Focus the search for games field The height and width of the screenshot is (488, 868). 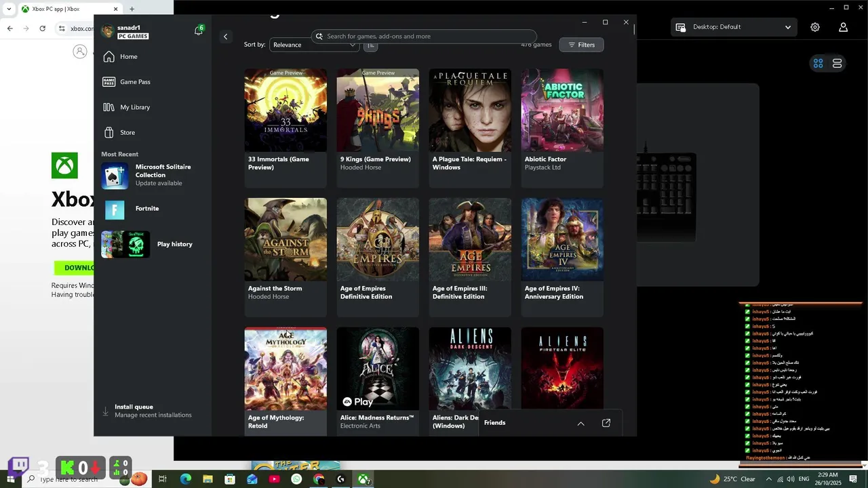pos(424,36)
